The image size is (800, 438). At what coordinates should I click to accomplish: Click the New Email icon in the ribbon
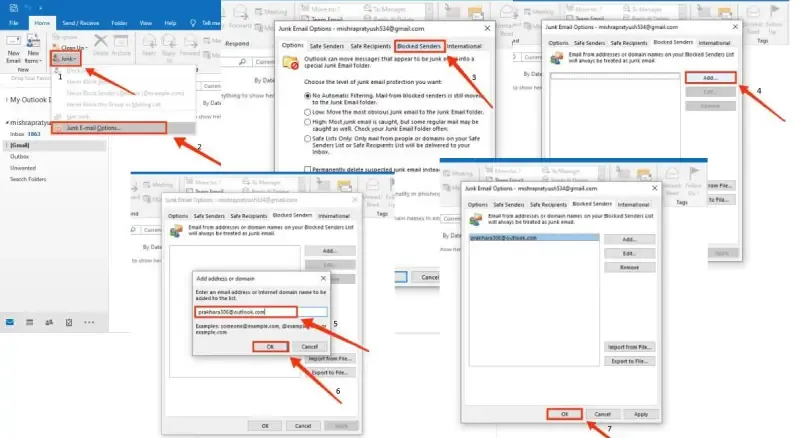tap(13, 42)
